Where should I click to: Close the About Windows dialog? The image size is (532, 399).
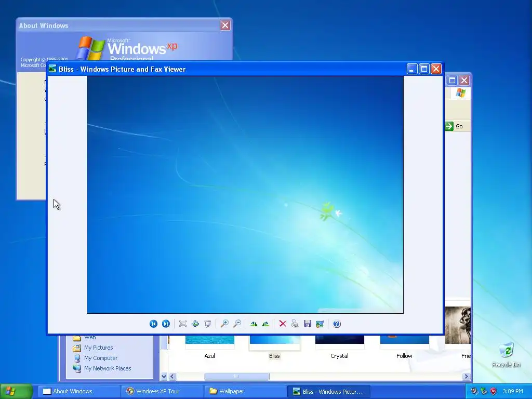[225, 25]
